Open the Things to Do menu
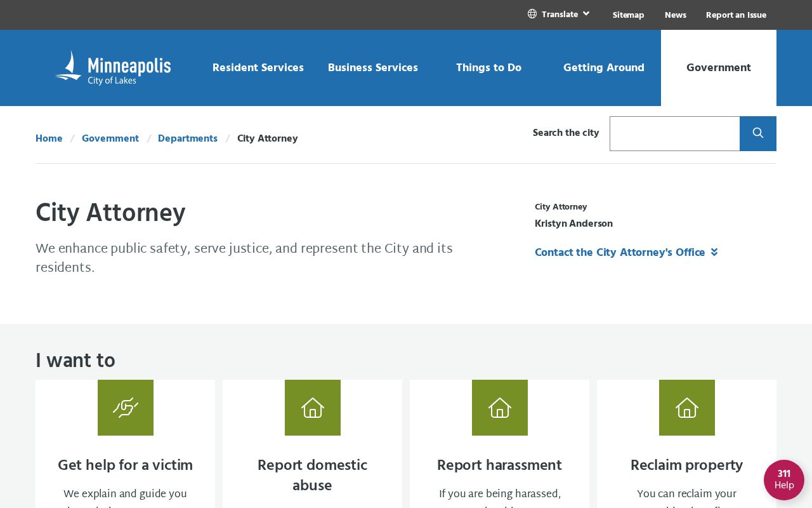This screenshot has height=508, width=812. (488, 67)
